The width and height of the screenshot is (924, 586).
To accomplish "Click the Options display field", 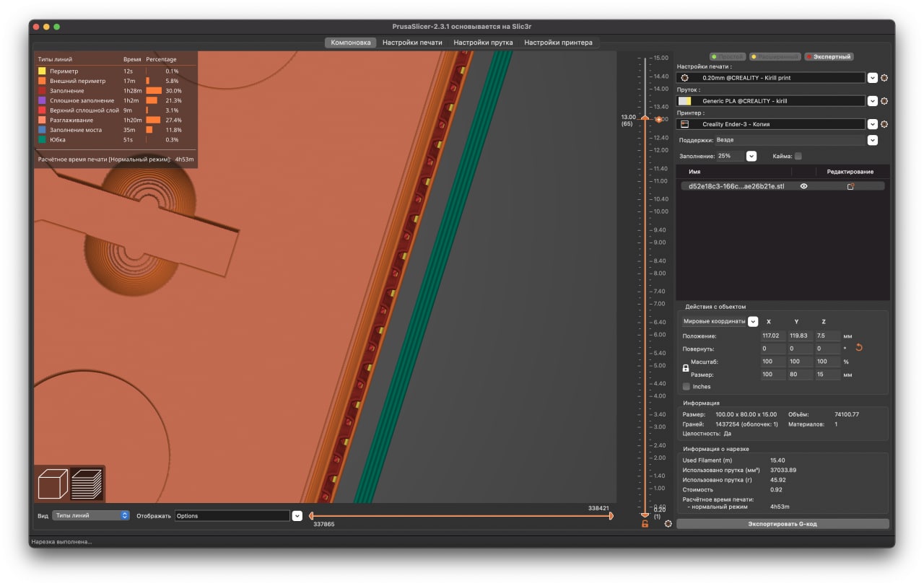I will coord(232,515).
